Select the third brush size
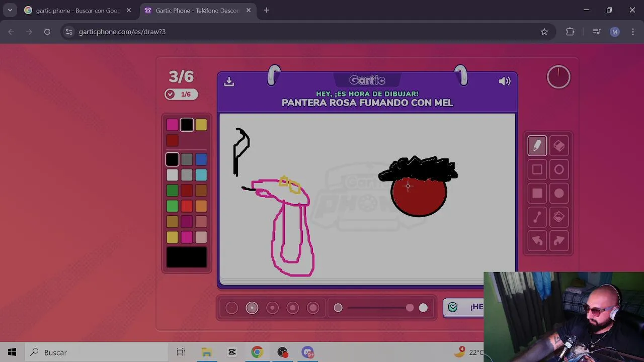 tap(272, 308)
